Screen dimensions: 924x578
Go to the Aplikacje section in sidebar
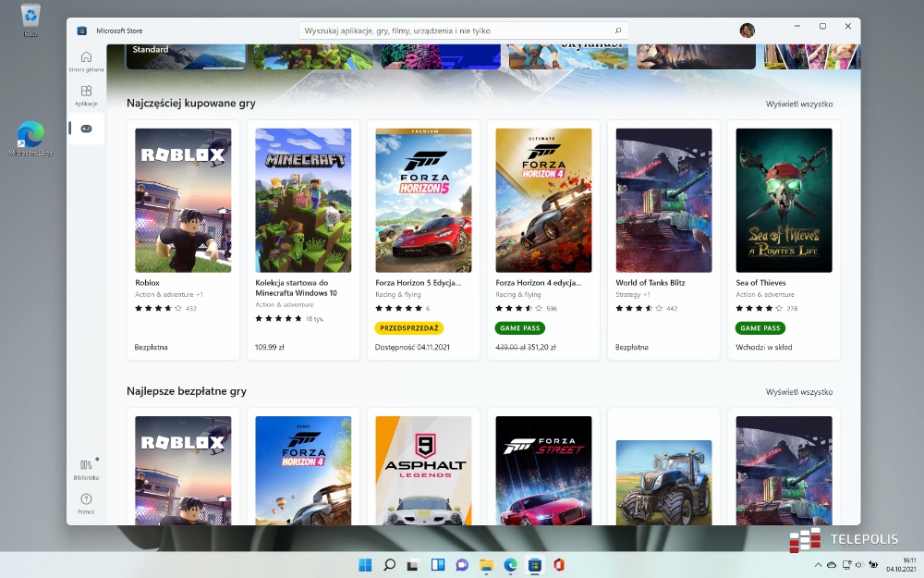(x=86, y=94)
